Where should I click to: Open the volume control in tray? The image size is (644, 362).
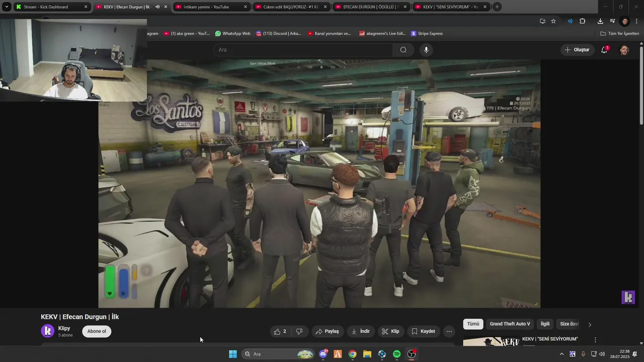602,354
